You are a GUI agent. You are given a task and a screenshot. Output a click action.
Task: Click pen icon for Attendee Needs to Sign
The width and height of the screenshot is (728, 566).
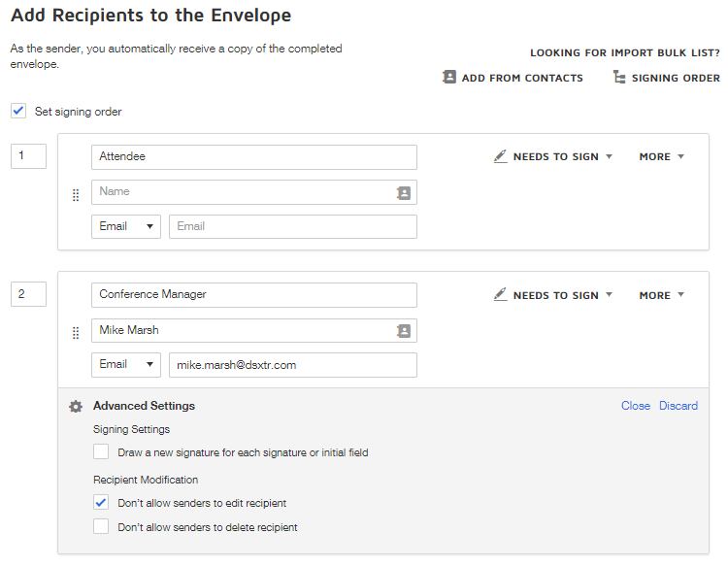(500, 156)
